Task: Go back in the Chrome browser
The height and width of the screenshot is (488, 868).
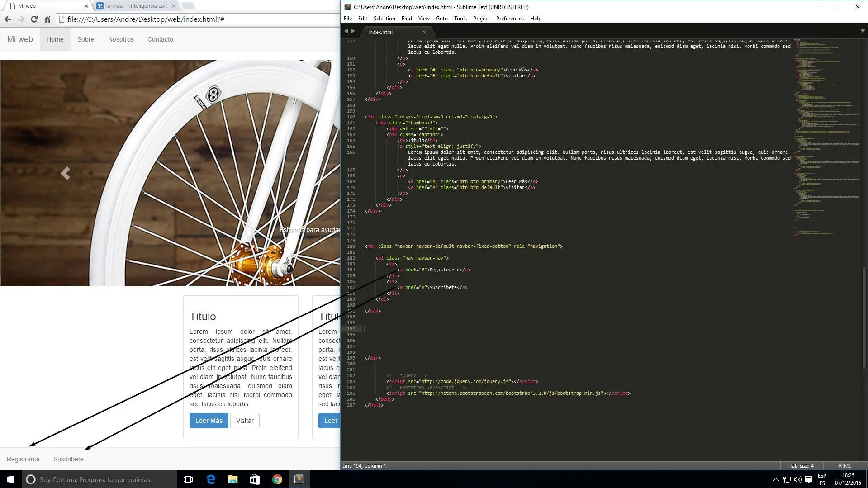Action: tap(8, 19)
